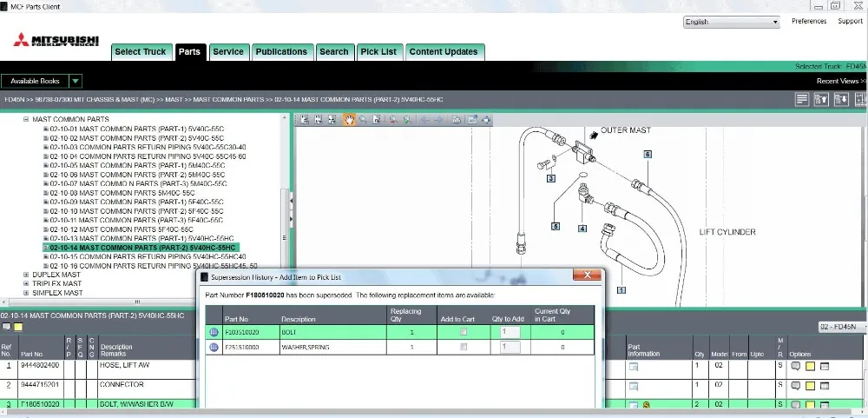Click the first fit-view icon in diagram toolbar
Image resolution: width=868 pixels, height=418 pixels.
pyautogui.click(x=304, y=119)
